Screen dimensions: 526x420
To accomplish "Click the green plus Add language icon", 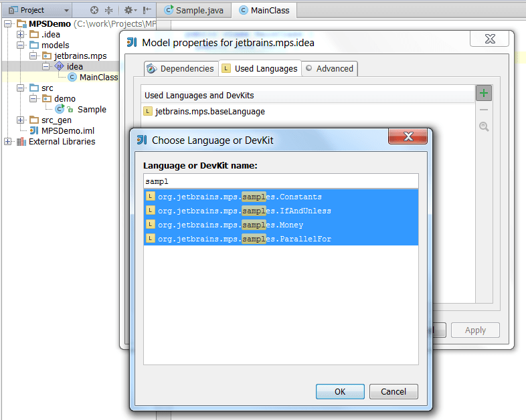I will [483, 93].
